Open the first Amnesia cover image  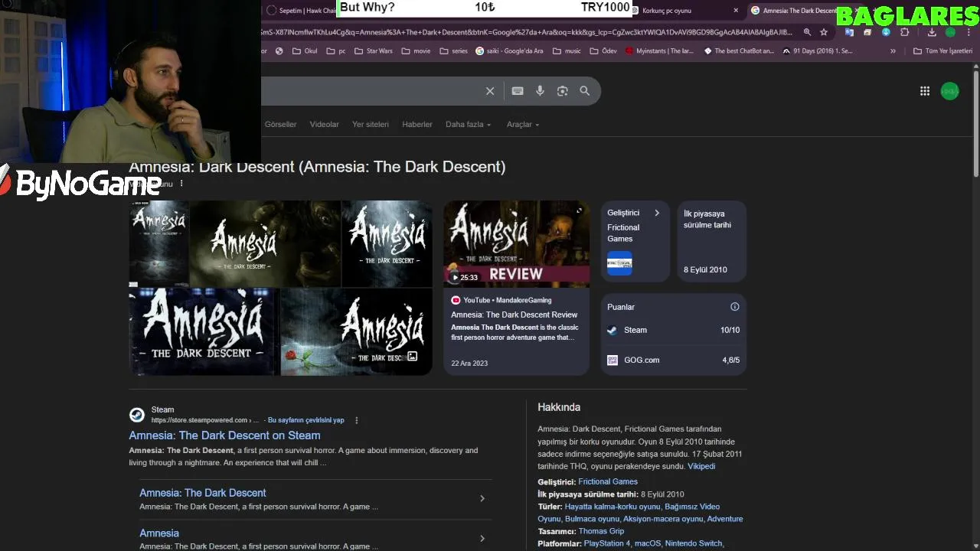[158, 243]
